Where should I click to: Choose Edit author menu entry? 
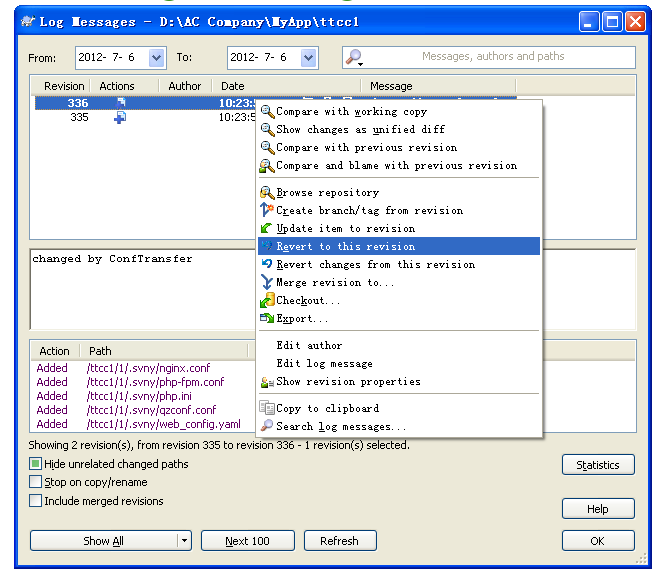point(399,345)
